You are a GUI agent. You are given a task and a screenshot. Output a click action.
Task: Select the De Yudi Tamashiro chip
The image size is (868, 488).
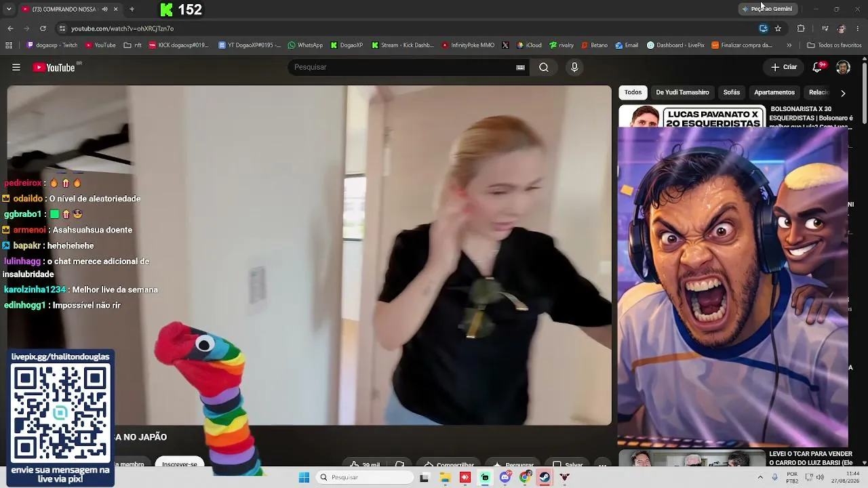(682, 92)
